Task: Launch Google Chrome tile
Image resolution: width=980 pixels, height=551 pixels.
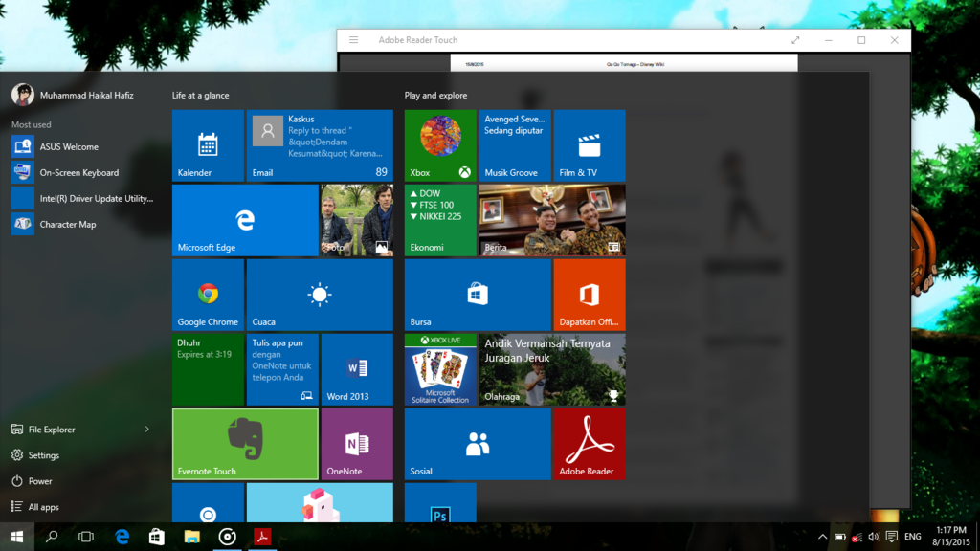Action: (208, 295)
